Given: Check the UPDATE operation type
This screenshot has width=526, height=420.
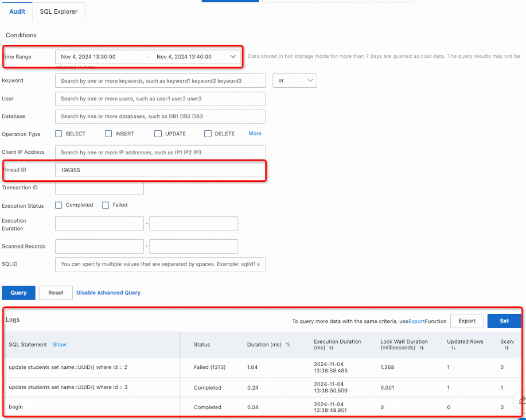Looking at the screenshot, I should click(x=158, y=134).
